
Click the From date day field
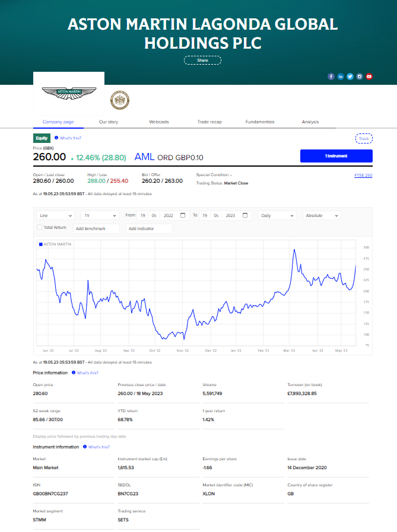pos(142,215)
